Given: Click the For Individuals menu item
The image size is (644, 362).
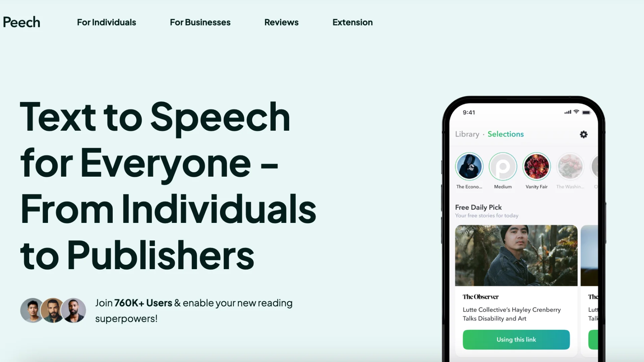Looking at the screenshot, I should [106, 22].
